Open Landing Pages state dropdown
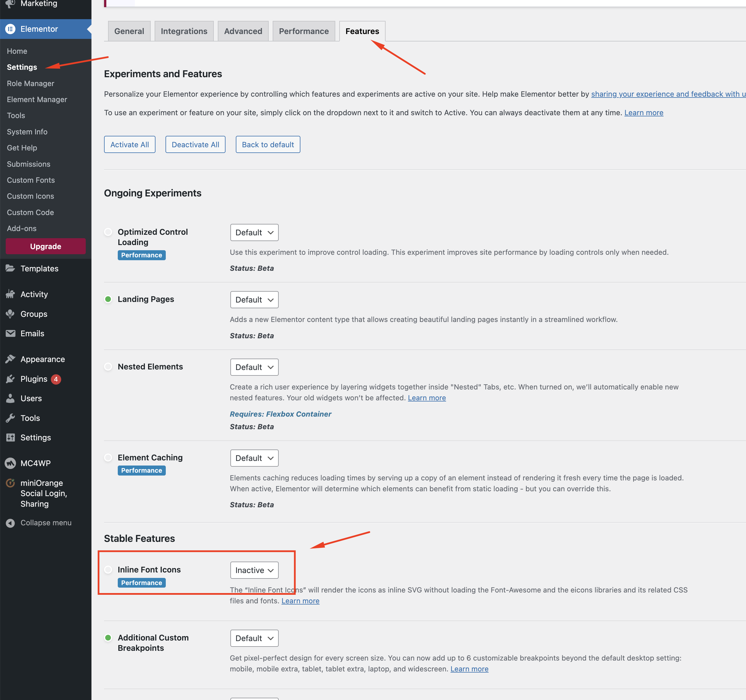The image size is (746, 700). [x=254, y=300]
